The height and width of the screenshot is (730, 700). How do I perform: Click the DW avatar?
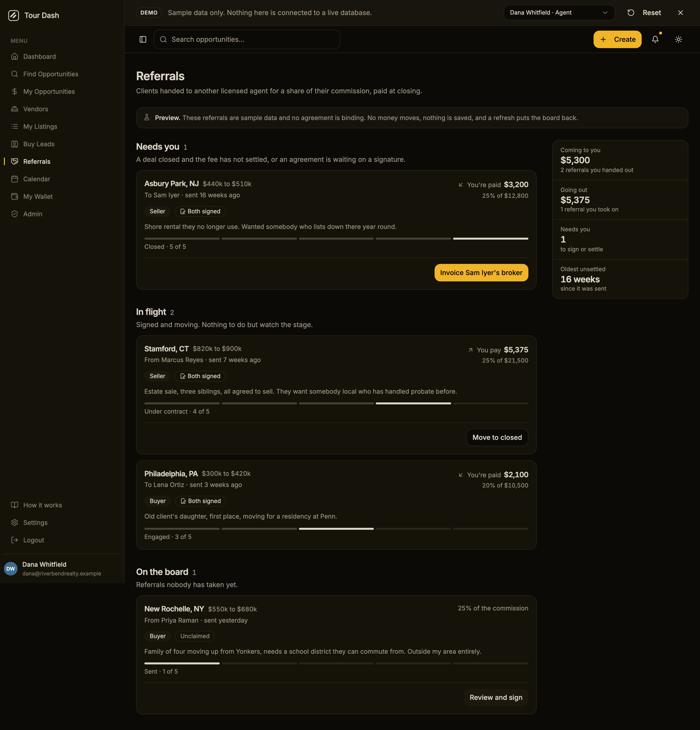click(11, 568)
